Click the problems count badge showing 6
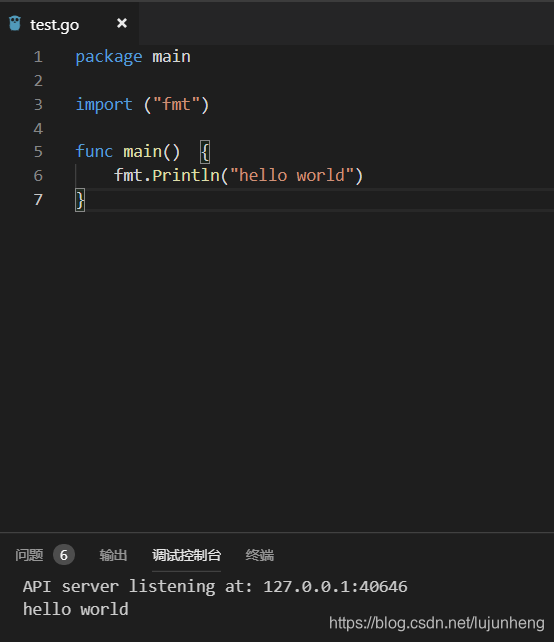This screenshot has width=554, height=642. [63, 555]
